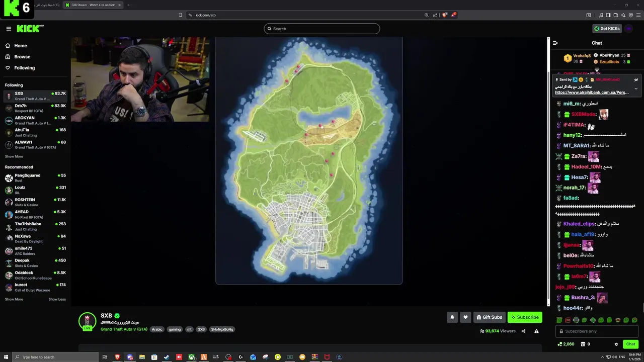This screenshot has width=644, height=362.
Task: Click the SXB streamer avatar
Action: [x=87, y=321]
